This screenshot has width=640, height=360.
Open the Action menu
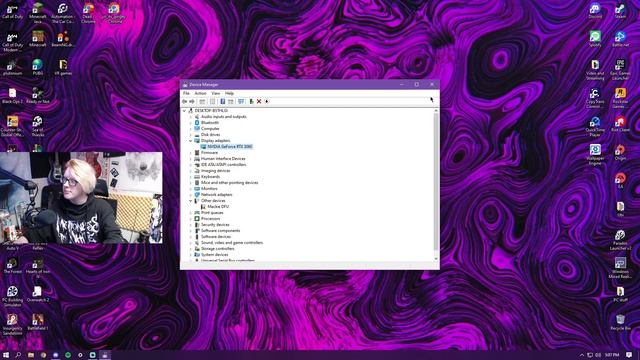pos(200,93)
